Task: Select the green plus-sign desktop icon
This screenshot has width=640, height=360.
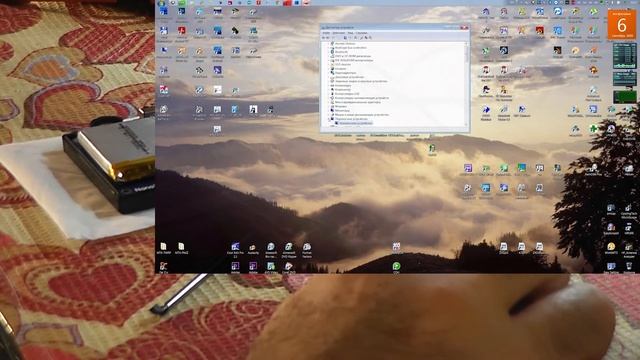Action: 593,129
